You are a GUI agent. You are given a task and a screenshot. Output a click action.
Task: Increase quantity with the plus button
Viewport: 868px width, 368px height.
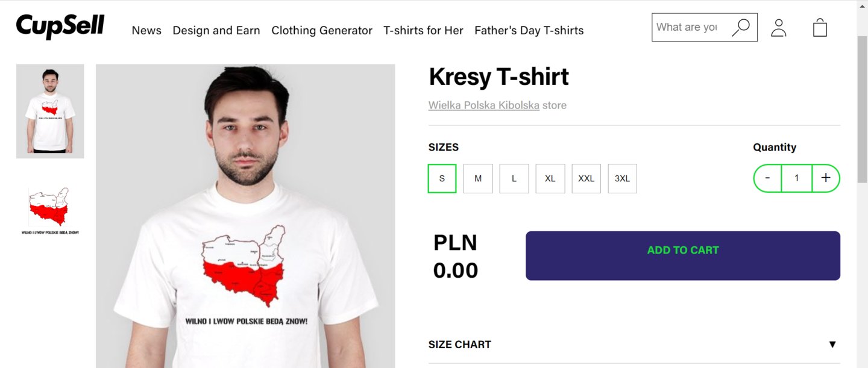pos(826,178)
